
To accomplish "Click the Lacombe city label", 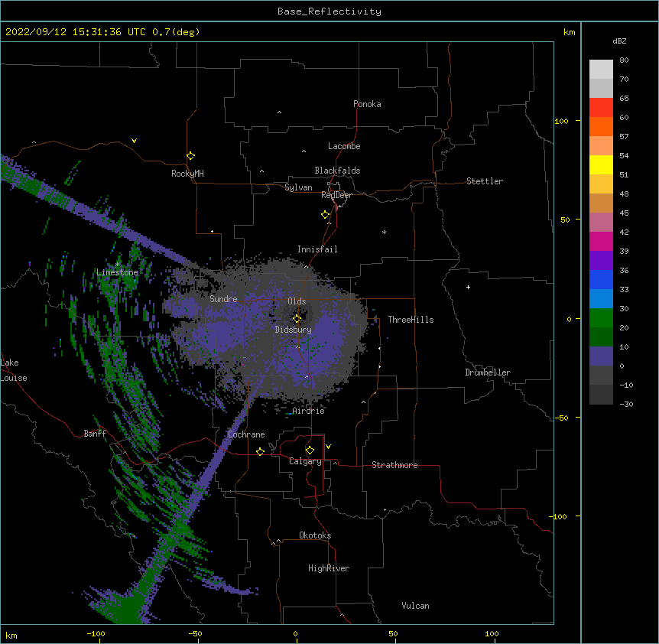I will [x=344, y=146].
